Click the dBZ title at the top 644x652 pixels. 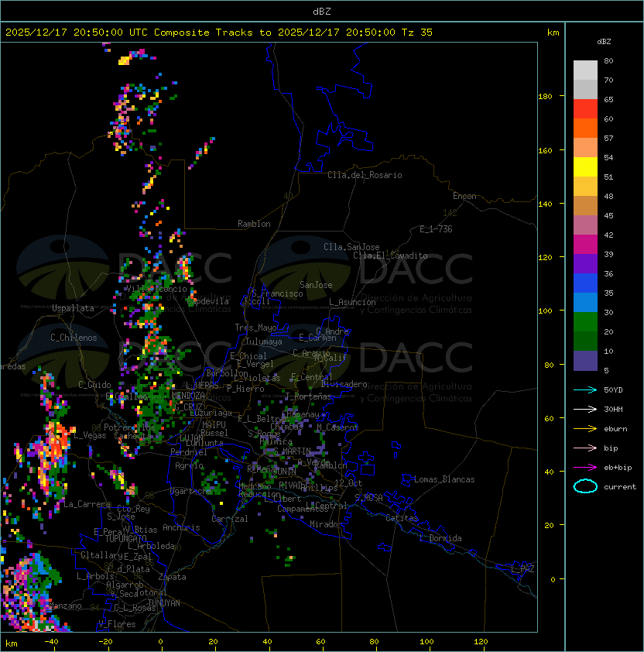point(322,12)
